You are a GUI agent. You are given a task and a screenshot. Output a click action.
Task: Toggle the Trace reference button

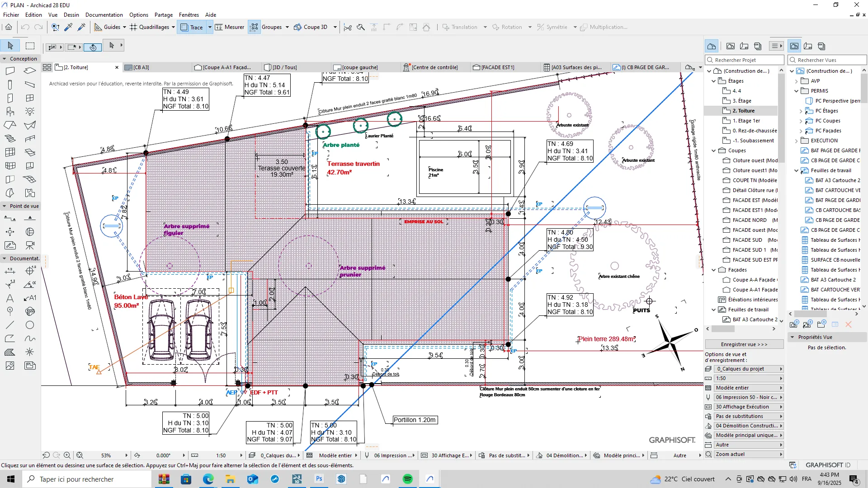192,27
